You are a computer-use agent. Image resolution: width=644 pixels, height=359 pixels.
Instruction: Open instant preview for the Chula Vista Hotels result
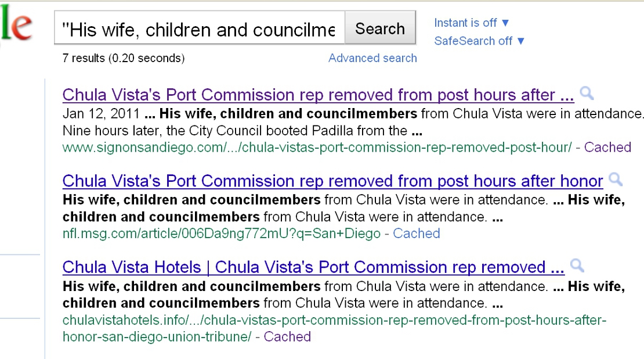577,265
